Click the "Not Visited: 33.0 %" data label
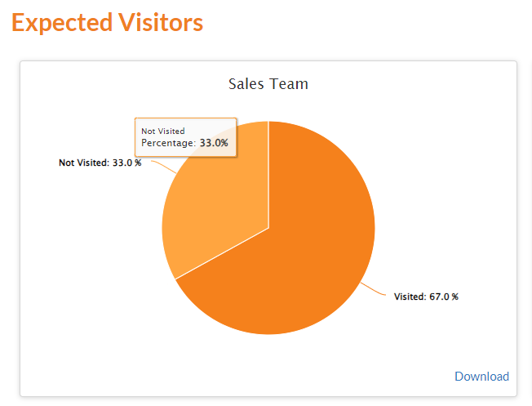The image size is (532, 406). click(100, 163)
